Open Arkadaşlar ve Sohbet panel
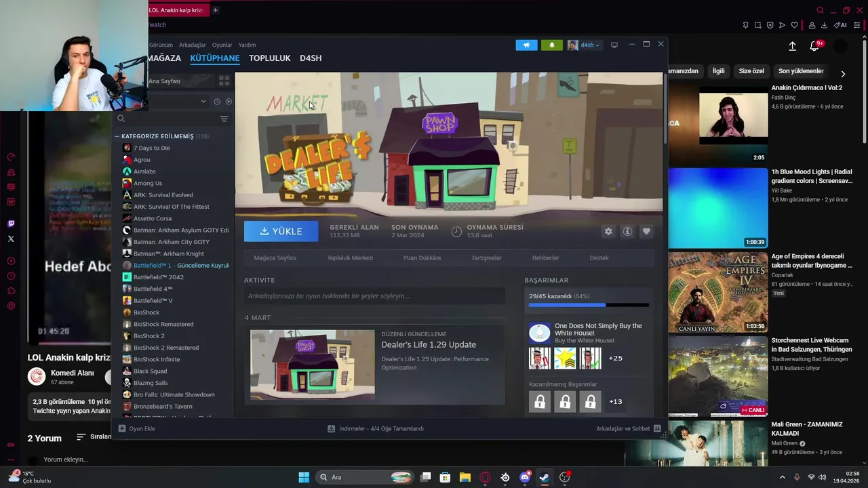 click(x=629, y=428)
